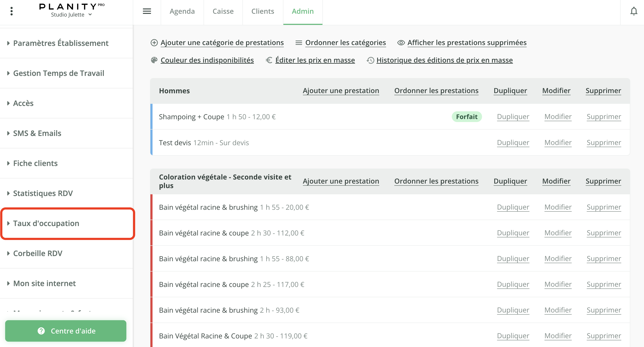Click the question mark icon in Centre d'aide
The width and height of the screenshot is (644, 347).
[x=41, y=331]
